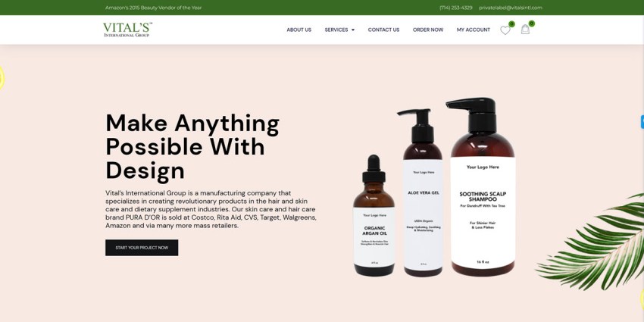The height and width of the screenshot is (322, 644).
Task: Email privatelabel@vitalsintl.com link
Action: [510, 8]
